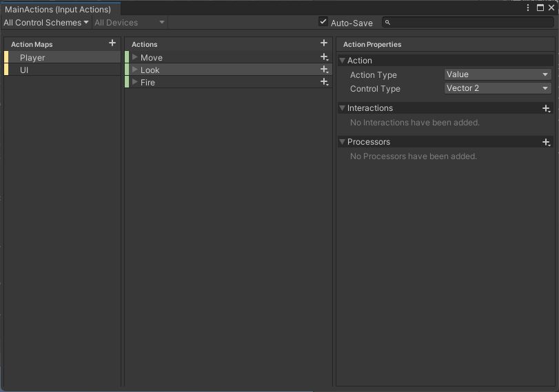Expand the Look action bindings

[x=135, y=70]
